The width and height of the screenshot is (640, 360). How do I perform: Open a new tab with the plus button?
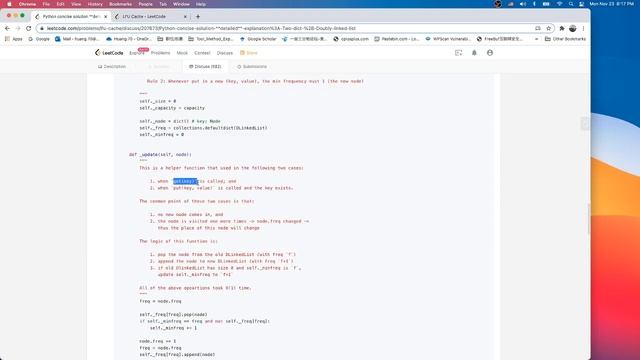(198, 16)
